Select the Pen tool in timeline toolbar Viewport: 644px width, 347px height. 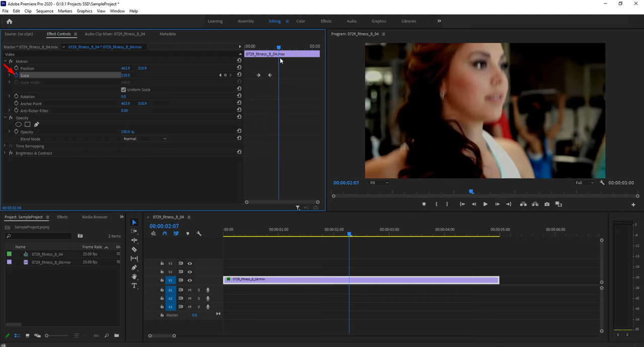pyautogui.click(x=134, y=267)
